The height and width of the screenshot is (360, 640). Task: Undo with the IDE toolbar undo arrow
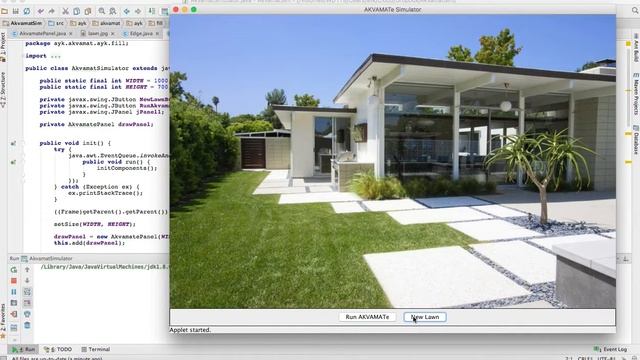click(x=41, y=11)
